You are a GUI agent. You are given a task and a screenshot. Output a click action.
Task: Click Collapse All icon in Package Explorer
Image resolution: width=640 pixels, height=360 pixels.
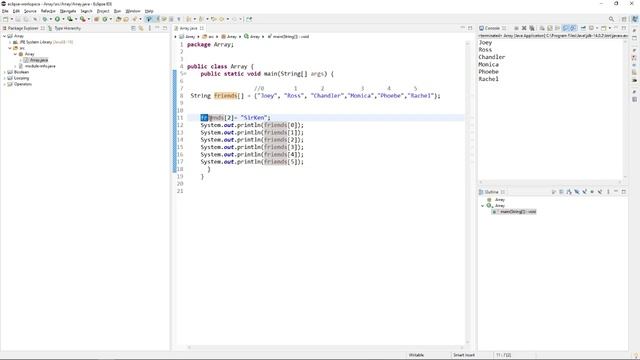click(x=133, y=28)
